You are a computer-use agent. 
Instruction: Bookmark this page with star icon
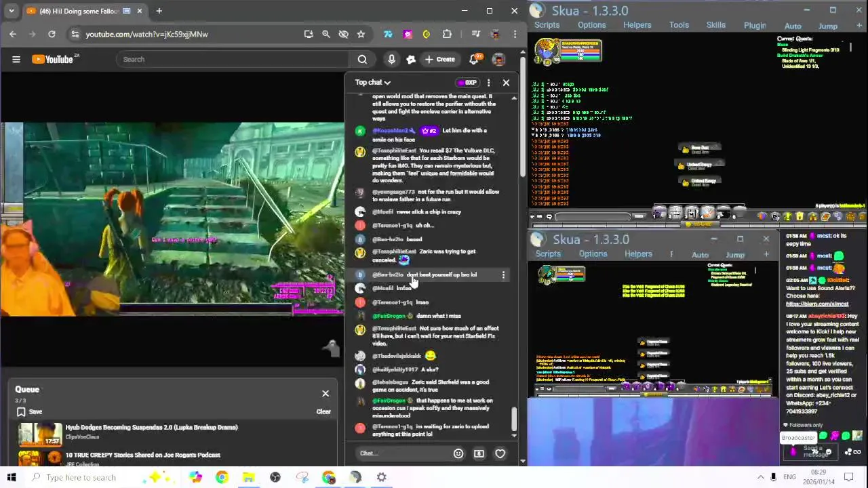tap(361, 34)
